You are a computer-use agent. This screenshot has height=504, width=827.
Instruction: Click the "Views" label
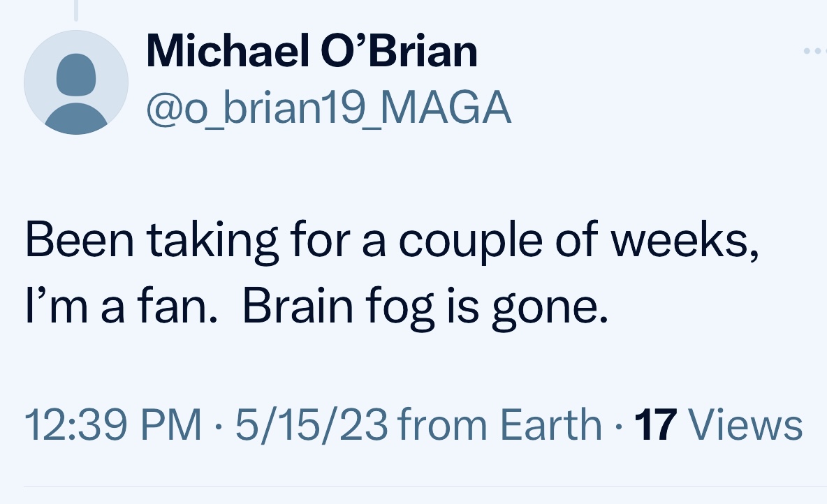[x=746, y=424]
